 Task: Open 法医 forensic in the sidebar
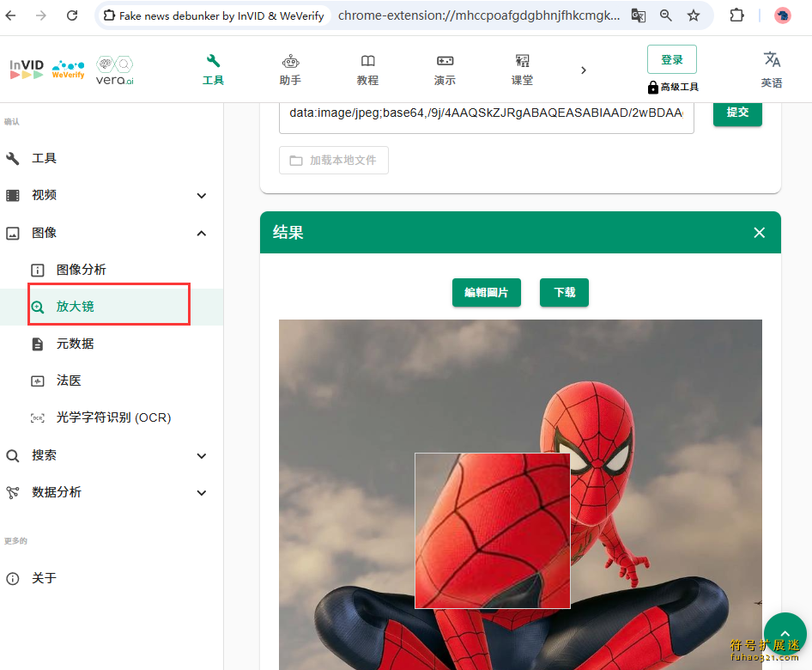[112, 381]
